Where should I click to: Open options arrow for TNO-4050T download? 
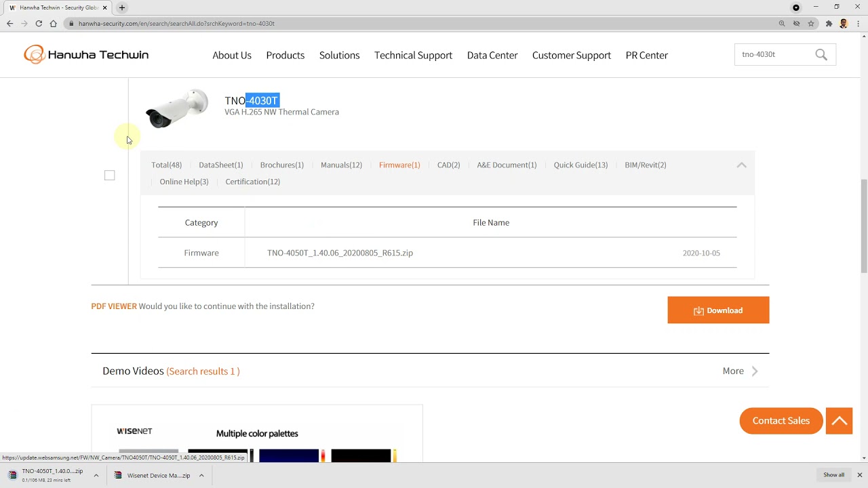click(96, 475)
